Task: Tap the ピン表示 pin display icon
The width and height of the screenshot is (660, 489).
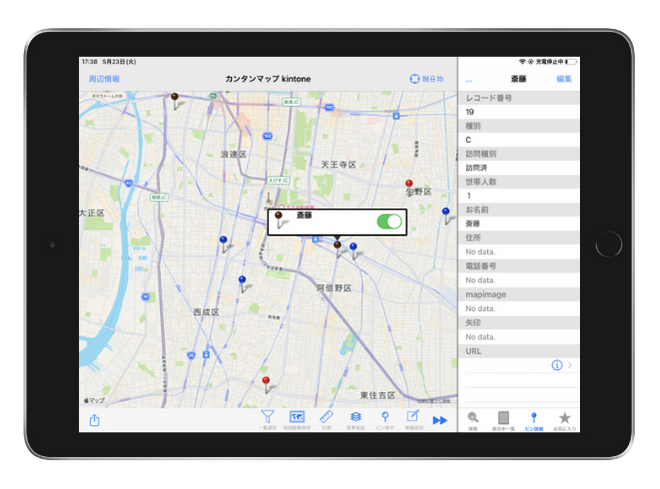Action: [385, 420]
